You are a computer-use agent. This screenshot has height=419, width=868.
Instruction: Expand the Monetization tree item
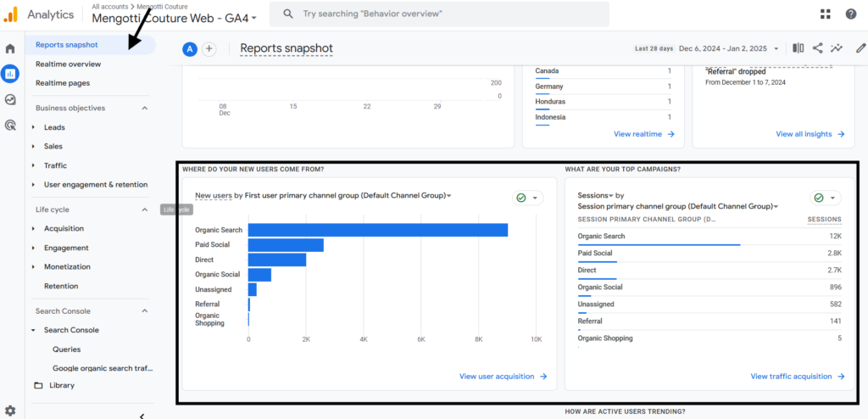(34, 266)
